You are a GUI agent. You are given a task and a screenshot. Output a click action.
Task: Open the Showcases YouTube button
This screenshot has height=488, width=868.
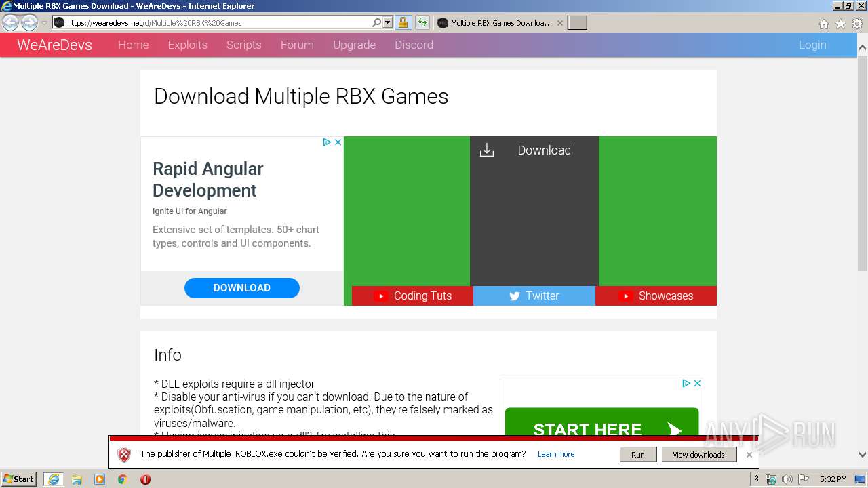656,296
